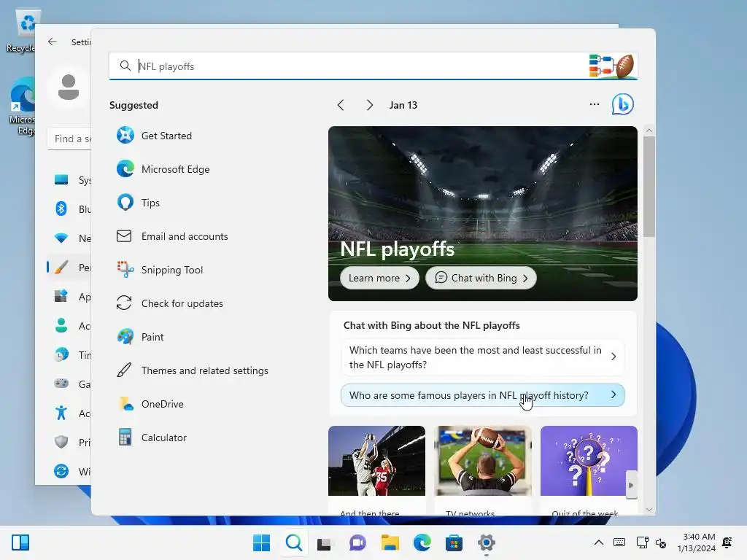Image resolution: width=747 pixels, height=560 pixels.
Task: Click the search panel vertical scrollbar thumb
Action: point(649,186)
